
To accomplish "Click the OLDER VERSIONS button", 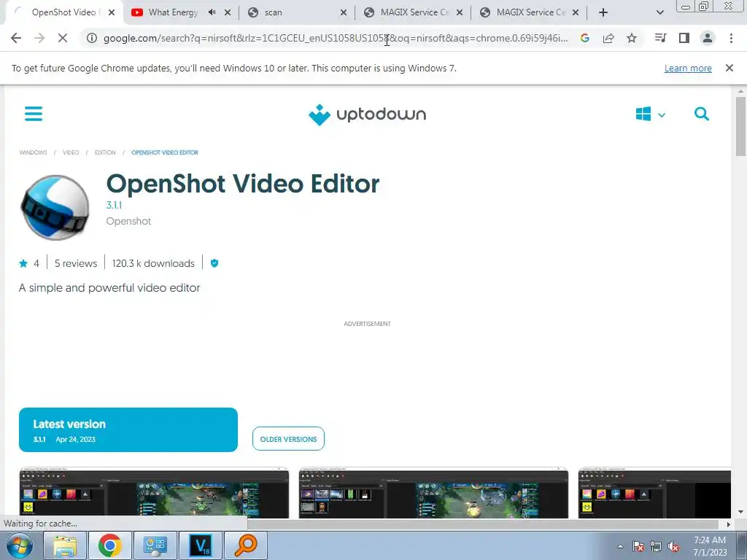I will point(288,439).
